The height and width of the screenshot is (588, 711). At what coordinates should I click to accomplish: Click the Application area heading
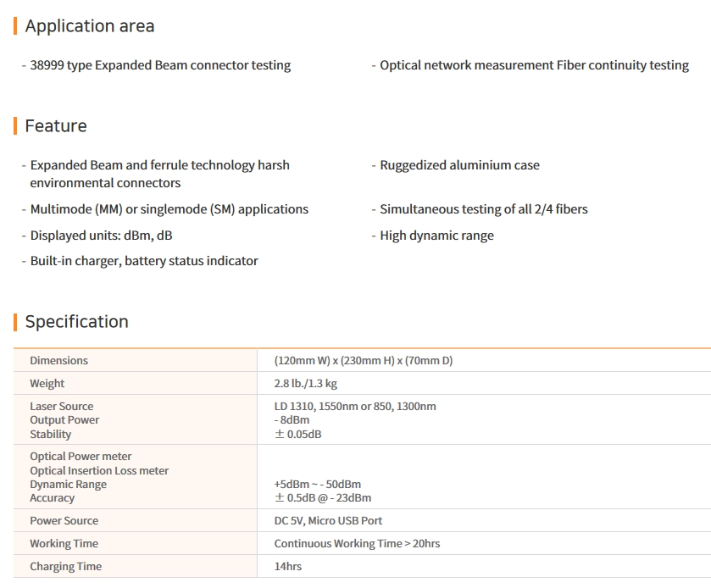(90, 26)
